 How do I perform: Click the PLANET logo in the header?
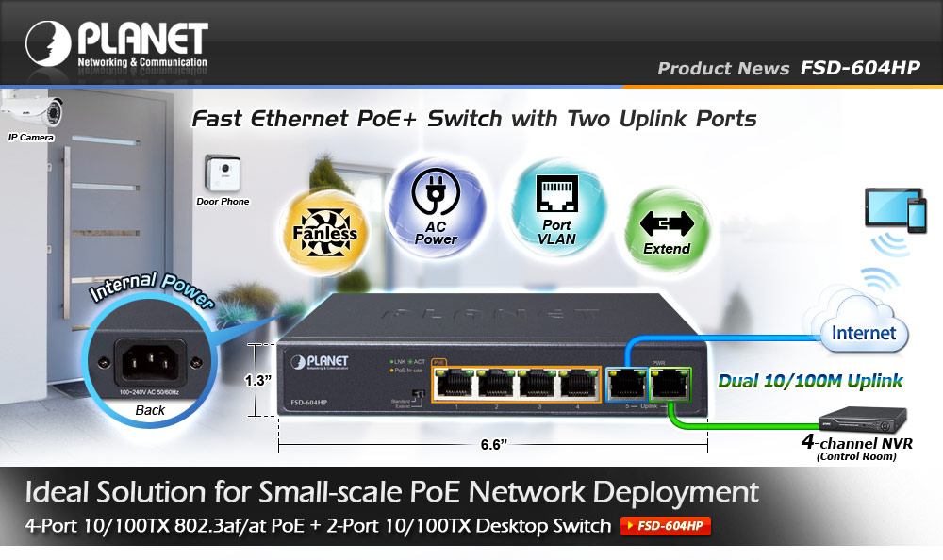(117, 44)
